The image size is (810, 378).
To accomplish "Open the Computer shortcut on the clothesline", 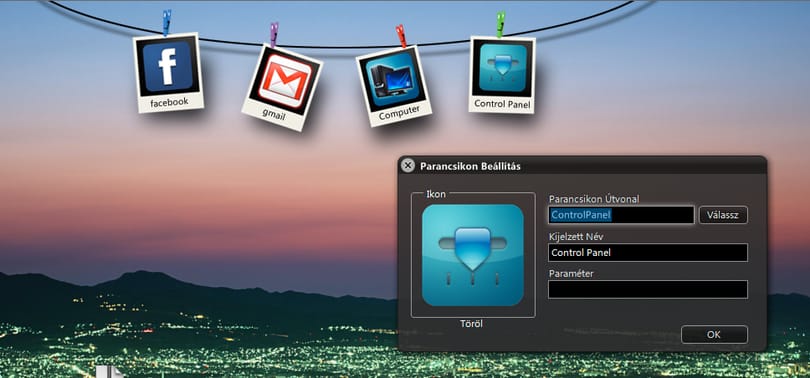I will point(394,86).
